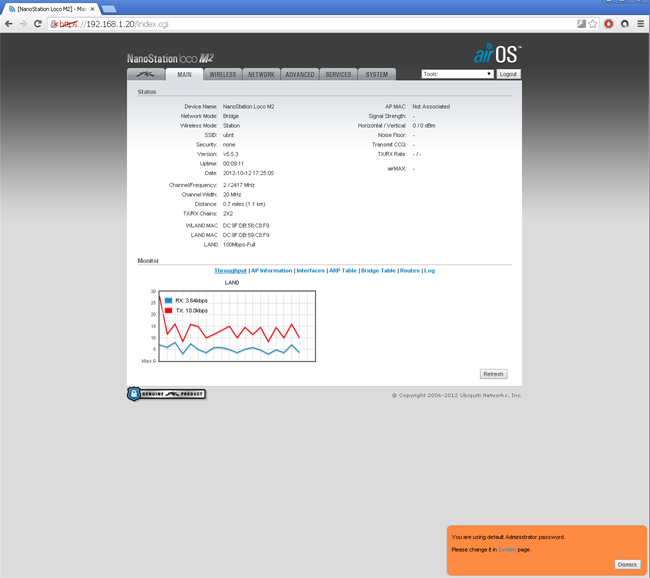Click the red TX legend swatch
Viewport: 650px width, 578px height.
coord(168,311)
